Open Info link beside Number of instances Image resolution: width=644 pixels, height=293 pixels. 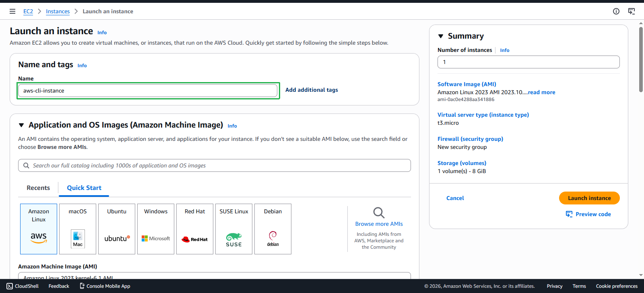pyautogui.click(x=505, y=50)
